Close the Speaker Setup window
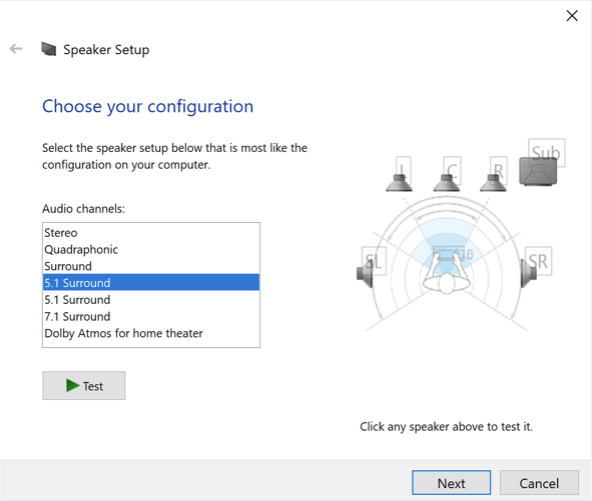 click(x=572, y=16)
